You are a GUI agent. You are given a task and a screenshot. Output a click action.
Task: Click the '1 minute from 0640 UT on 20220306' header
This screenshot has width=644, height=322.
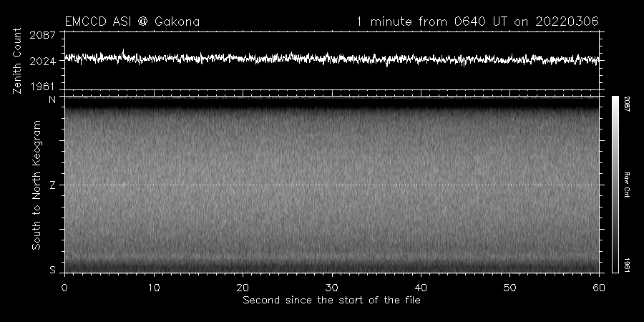(477, 21)
